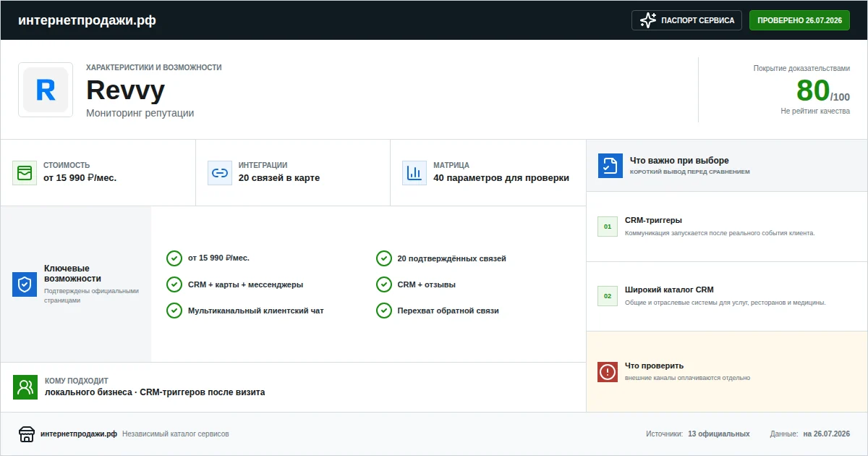Click the CRM-триггеры description text

click(x=720, y=233)
